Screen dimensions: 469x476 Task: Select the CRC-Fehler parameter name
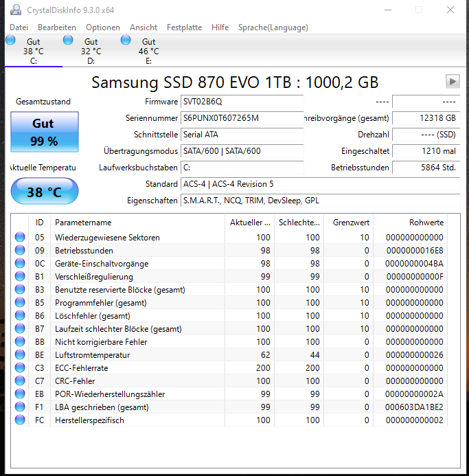click(75, 381)
